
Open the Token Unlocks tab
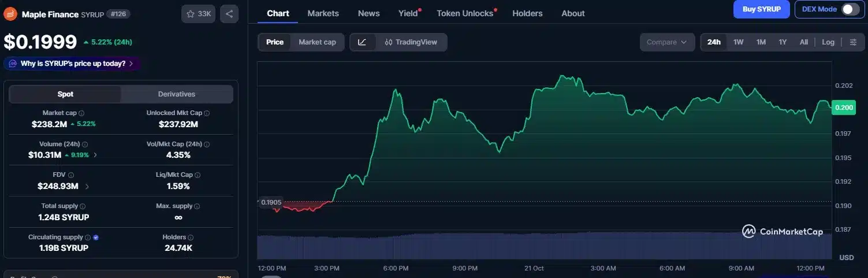point(465,13)
